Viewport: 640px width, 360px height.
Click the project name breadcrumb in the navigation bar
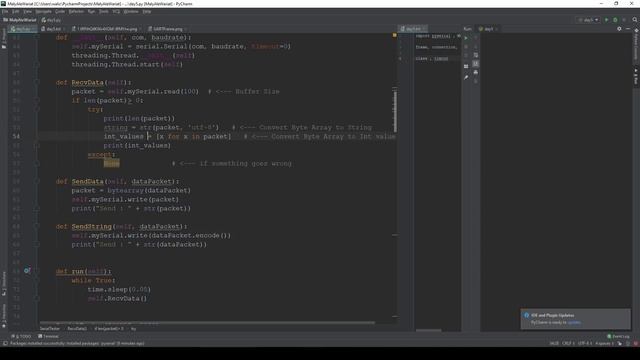[x=20, y=20]
